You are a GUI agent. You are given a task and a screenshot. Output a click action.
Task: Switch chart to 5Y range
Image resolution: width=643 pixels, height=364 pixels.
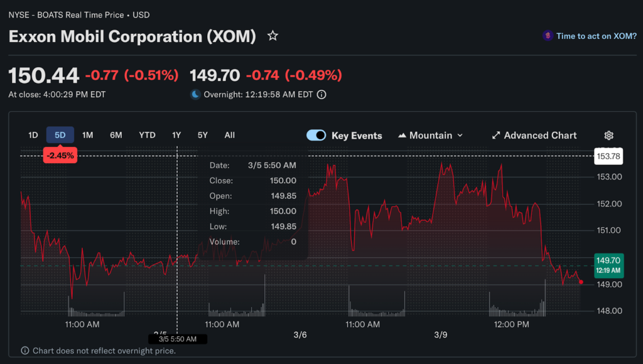pos(202,135)
